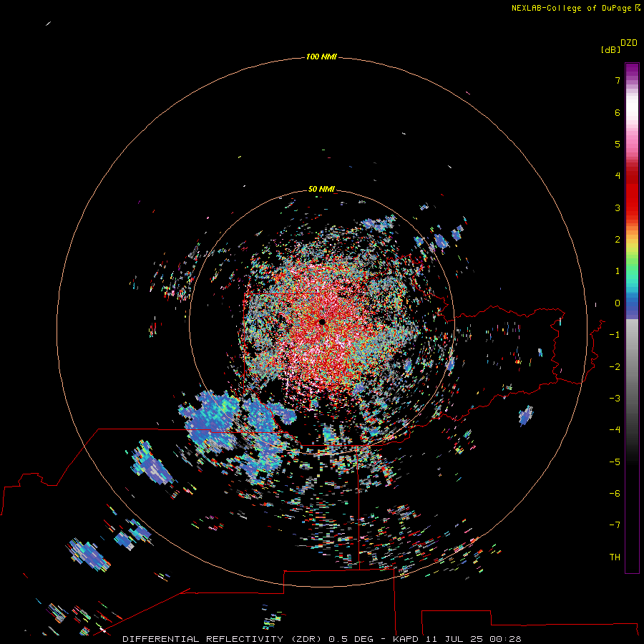Click the -5 value on the color scale
The image size is (644, 644).
point(615,462)
